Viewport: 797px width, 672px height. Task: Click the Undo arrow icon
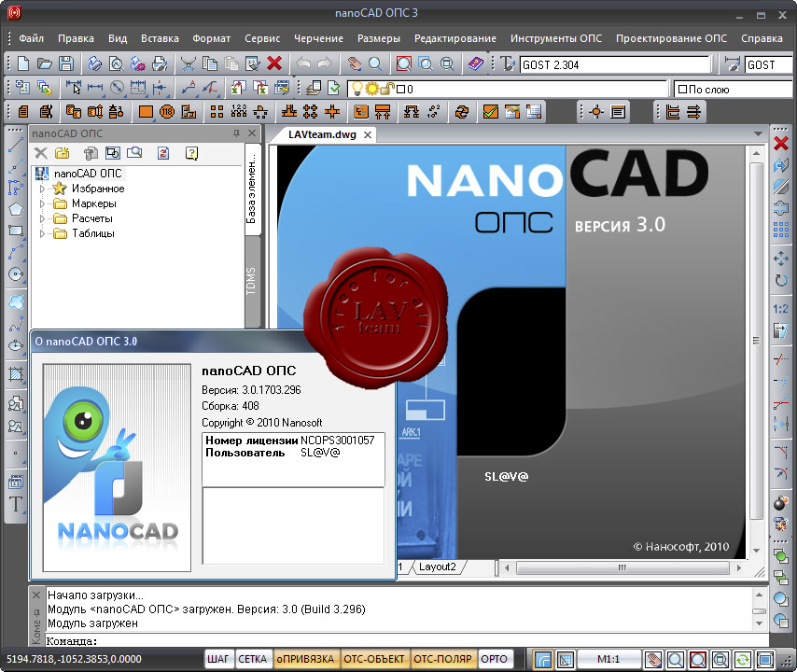[x=303, y=63]
